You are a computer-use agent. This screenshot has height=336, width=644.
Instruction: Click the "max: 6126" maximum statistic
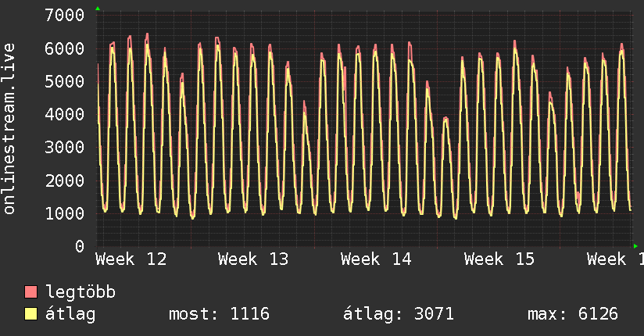(573, 314)
